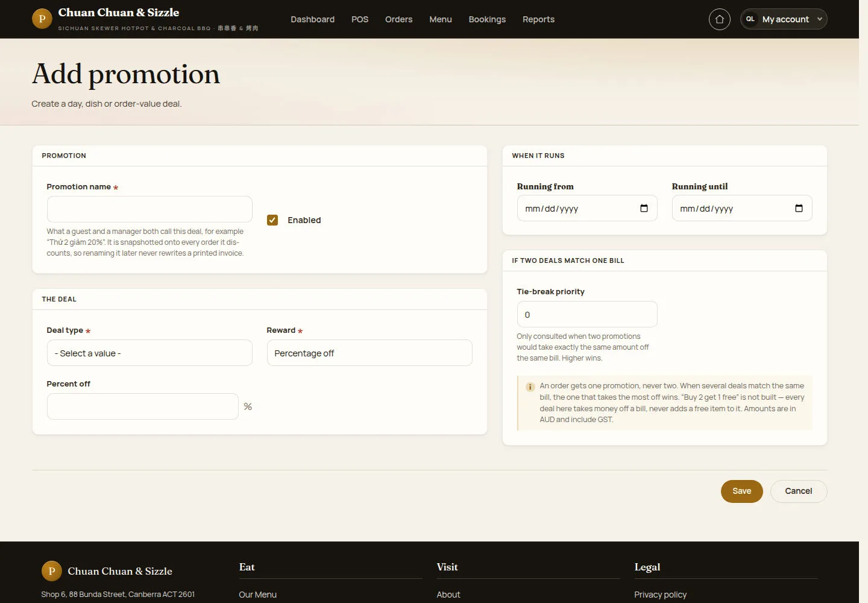Viewport: 868px width, 603px height.
Task: Click the info icon in note box
Action: [530, 387]
